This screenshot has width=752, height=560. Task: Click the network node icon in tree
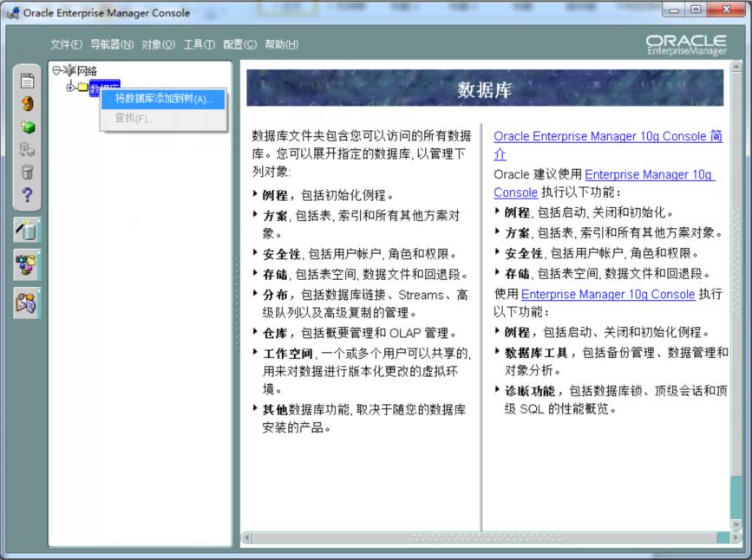(69, 70)
